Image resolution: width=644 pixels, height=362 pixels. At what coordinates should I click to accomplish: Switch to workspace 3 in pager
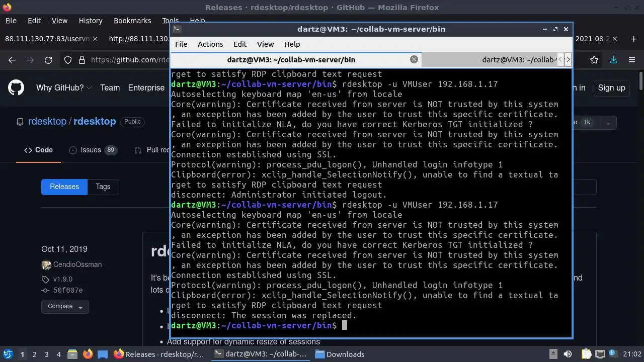[47, 354]
